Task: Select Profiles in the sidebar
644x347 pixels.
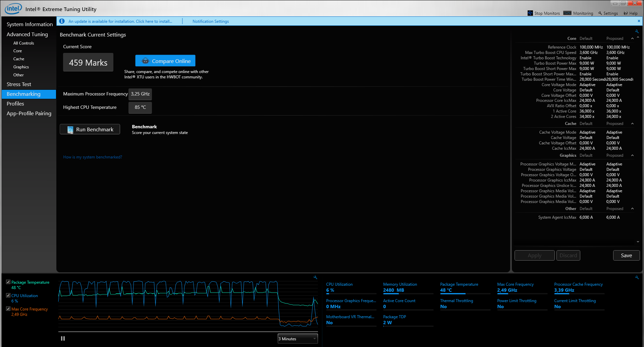Action: pyautogui.click(x=15, y=104)
